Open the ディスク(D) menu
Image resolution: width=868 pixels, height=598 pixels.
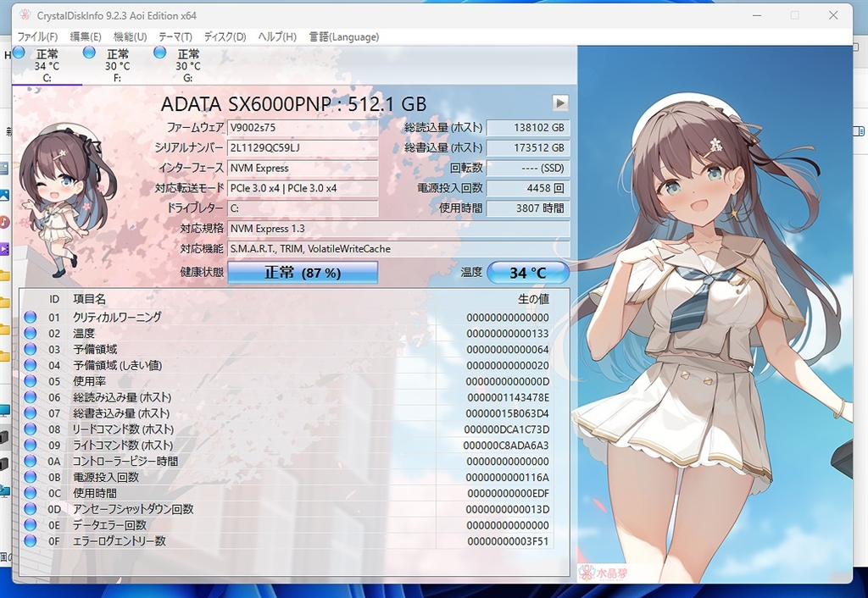[x=225, y=36]
